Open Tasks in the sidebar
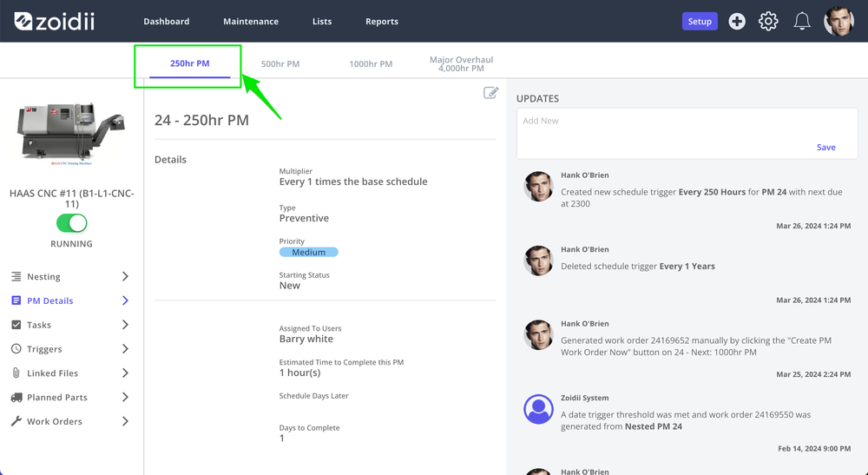Viewport: 868px width, 475px height. pos(39,325)
